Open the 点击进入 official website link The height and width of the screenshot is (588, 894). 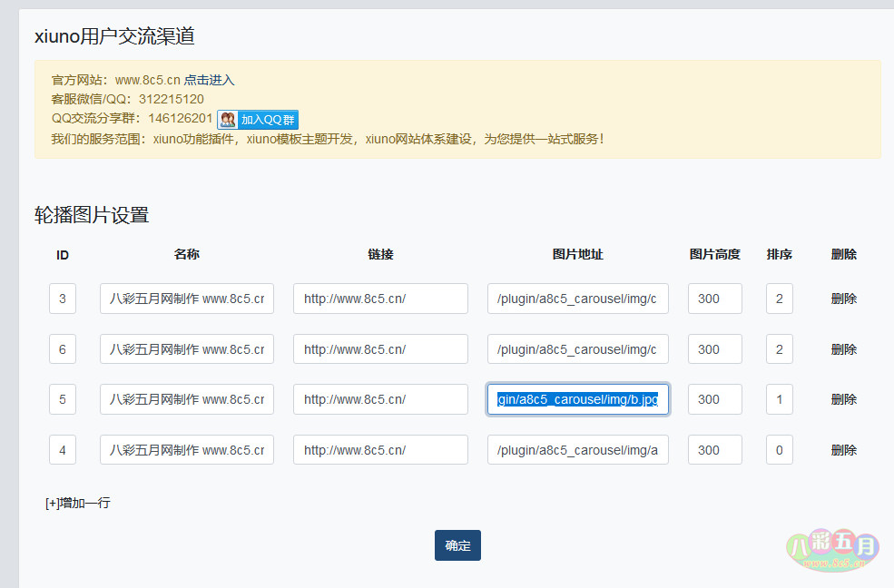pos(209,80)
